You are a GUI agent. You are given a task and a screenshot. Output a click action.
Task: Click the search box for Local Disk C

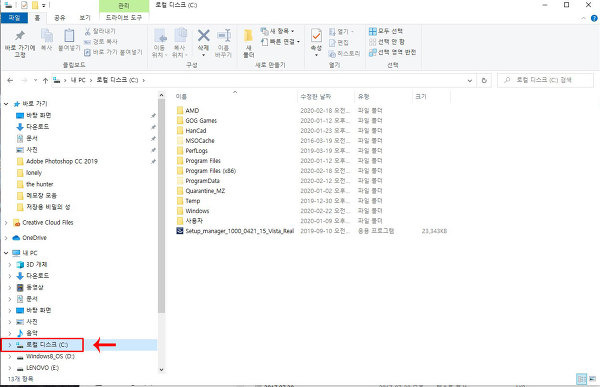(x=545, y=80)
